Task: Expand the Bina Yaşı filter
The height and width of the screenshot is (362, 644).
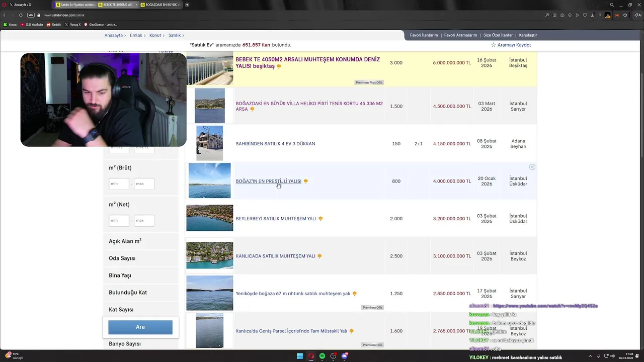Action: (x=140, y=276)
